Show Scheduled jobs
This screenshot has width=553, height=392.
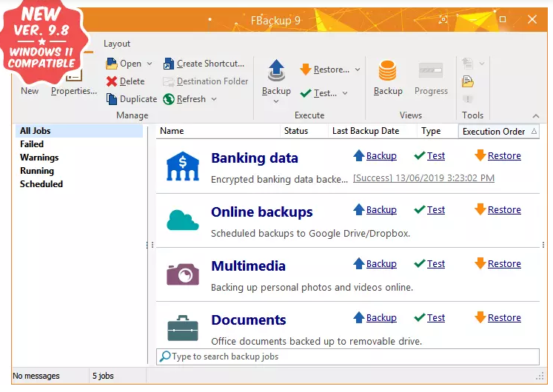[x=41, y=184]
